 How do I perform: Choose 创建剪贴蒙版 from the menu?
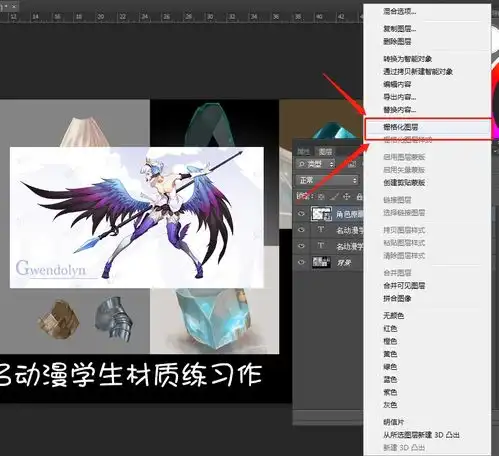tap(404, 183)
